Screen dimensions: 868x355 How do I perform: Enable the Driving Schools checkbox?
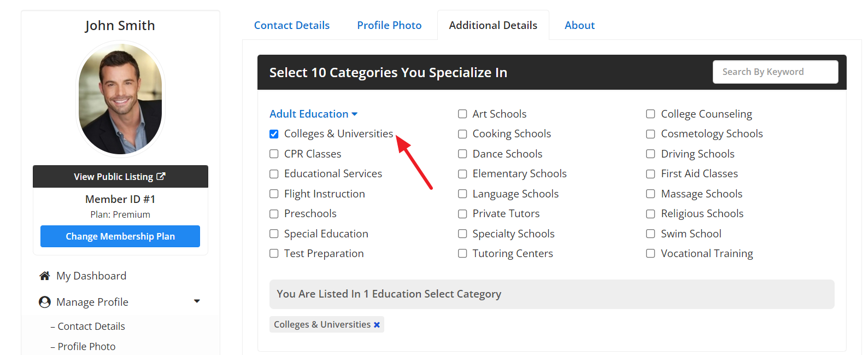point(650,154)
